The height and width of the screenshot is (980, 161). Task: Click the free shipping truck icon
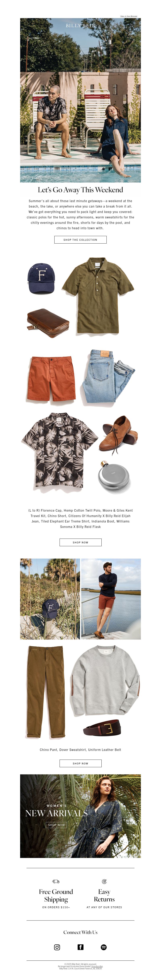point(56,881)
